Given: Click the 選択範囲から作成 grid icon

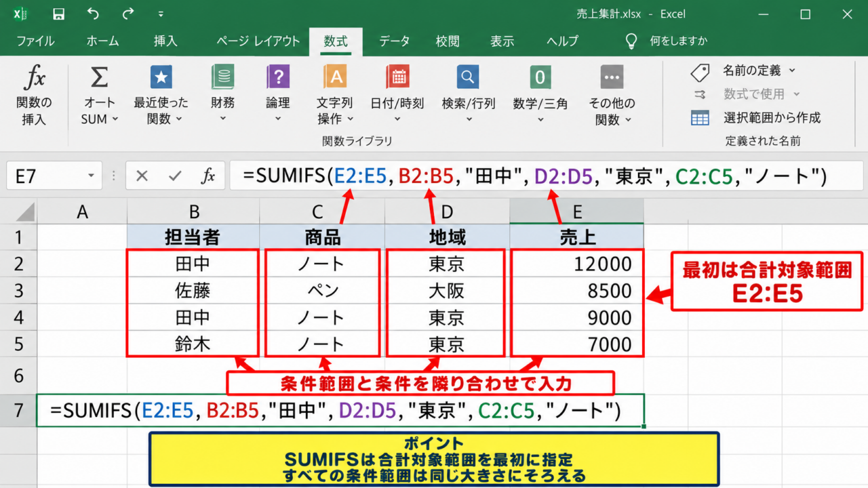Looking at the screenshot, I should click(700, 118).
